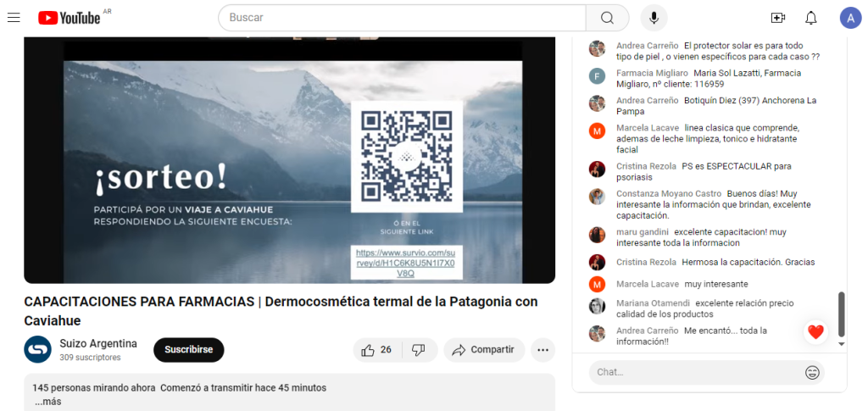
Task: Click maru gandini's avatar in chat
Action: 597,235
